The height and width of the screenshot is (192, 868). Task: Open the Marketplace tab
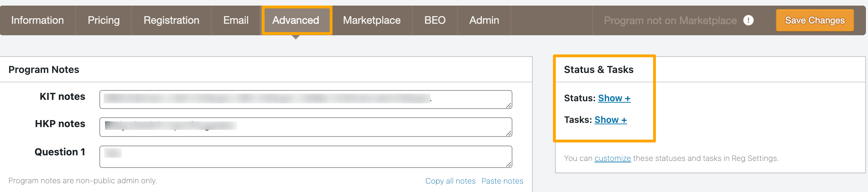pos(372,20)
